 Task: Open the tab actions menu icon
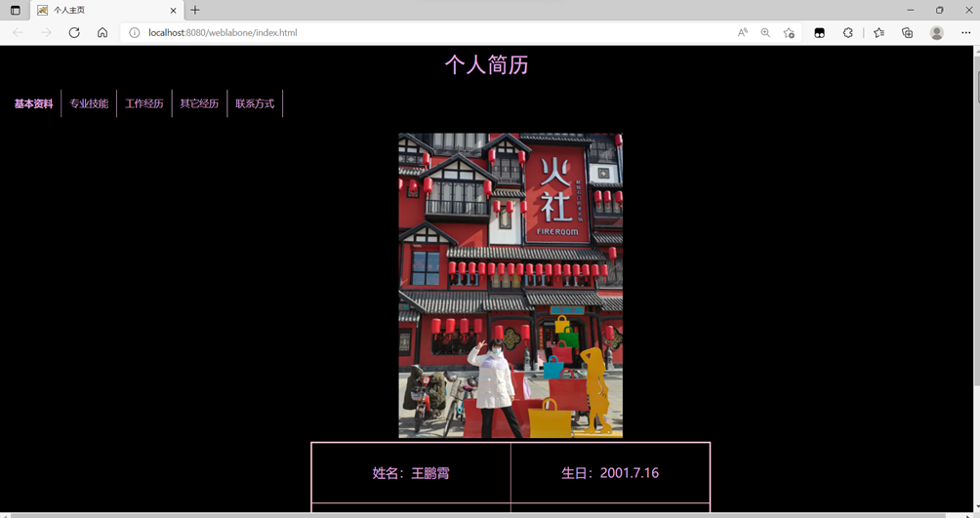(x=16, y=10)
